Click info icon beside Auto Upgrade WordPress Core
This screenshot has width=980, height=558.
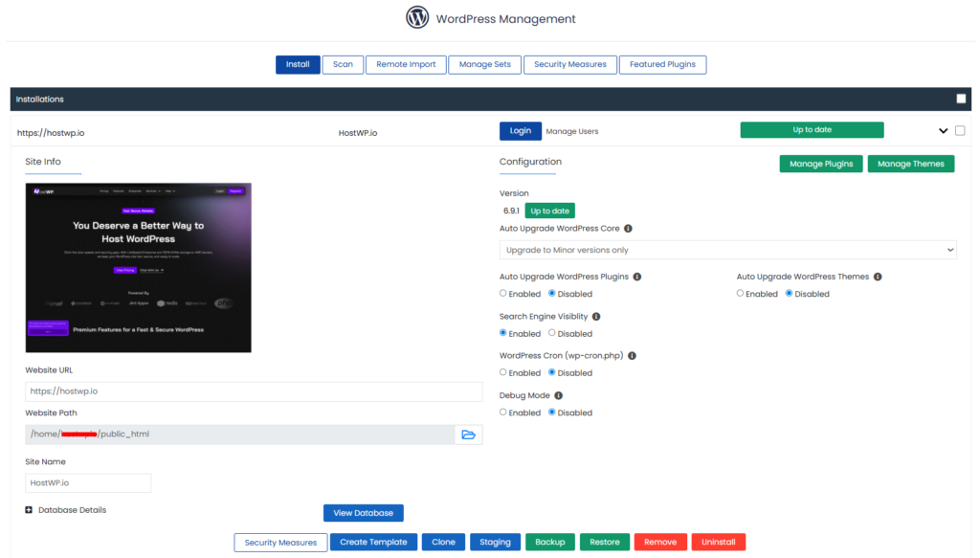coord(628,229)
